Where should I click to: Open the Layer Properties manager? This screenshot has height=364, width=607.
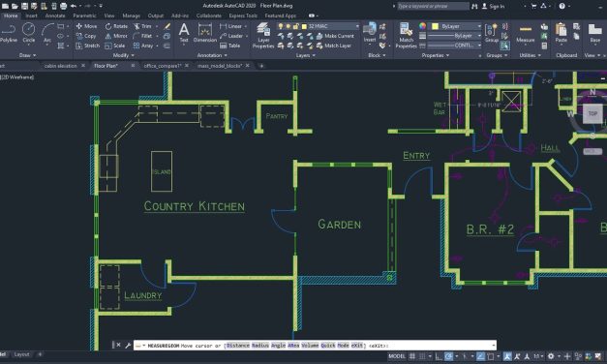click(x=263, y=36)
